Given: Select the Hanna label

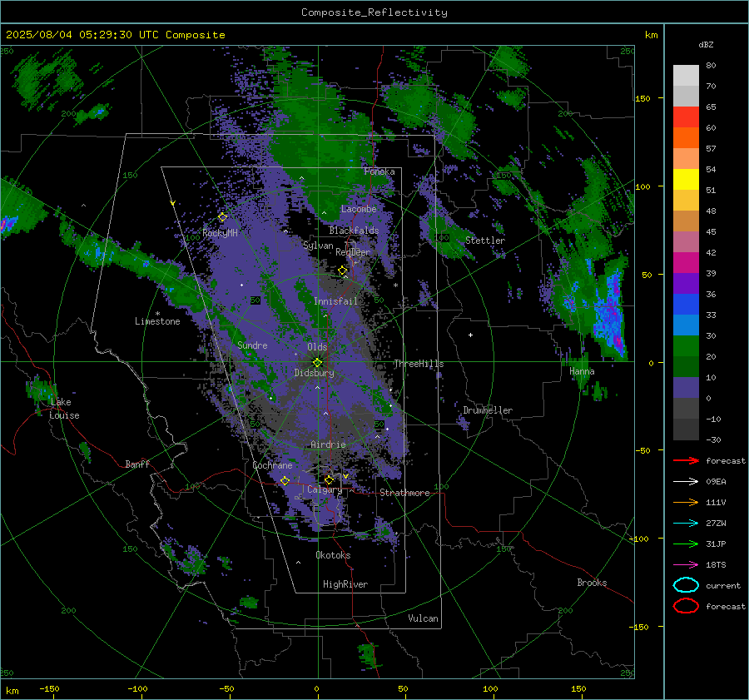Looking at the screenshot, I should coord(582,371).
